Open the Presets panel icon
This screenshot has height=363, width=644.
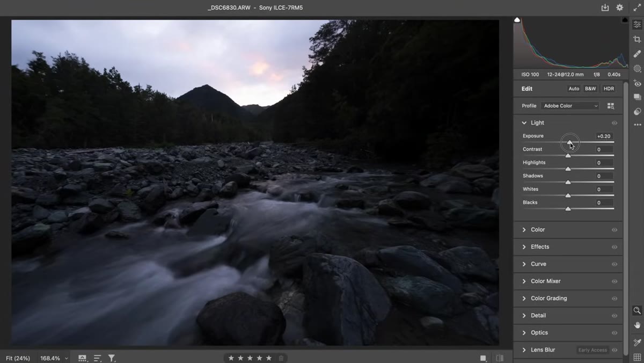point(637,112)
